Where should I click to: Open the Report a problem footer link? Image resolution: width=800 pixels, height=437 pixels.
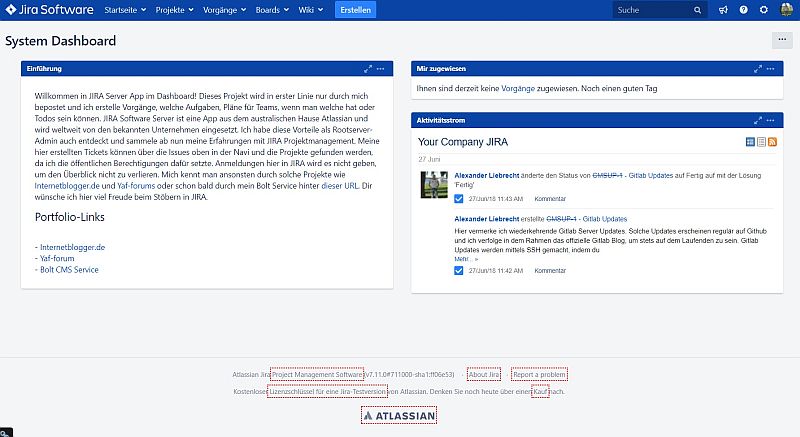539,374
